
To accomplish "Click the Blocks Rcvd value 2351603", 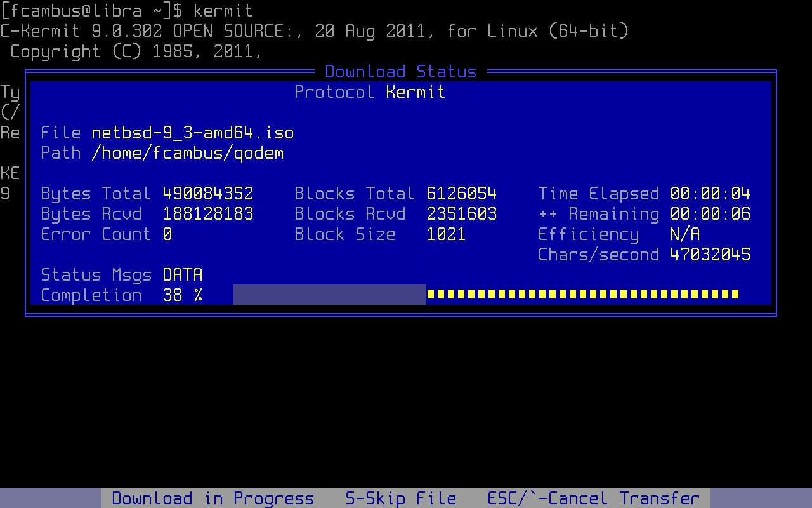I will 462,214.
